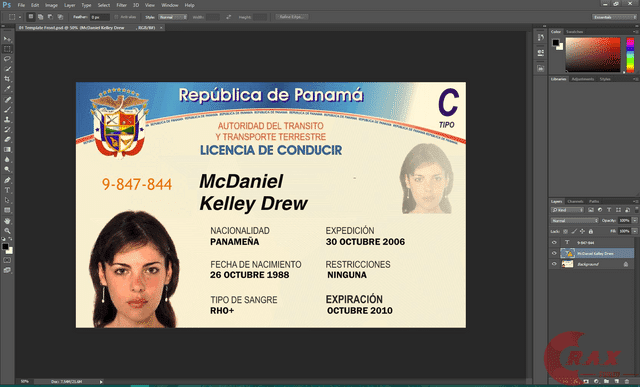Select the Crop tool

(7, 79)
